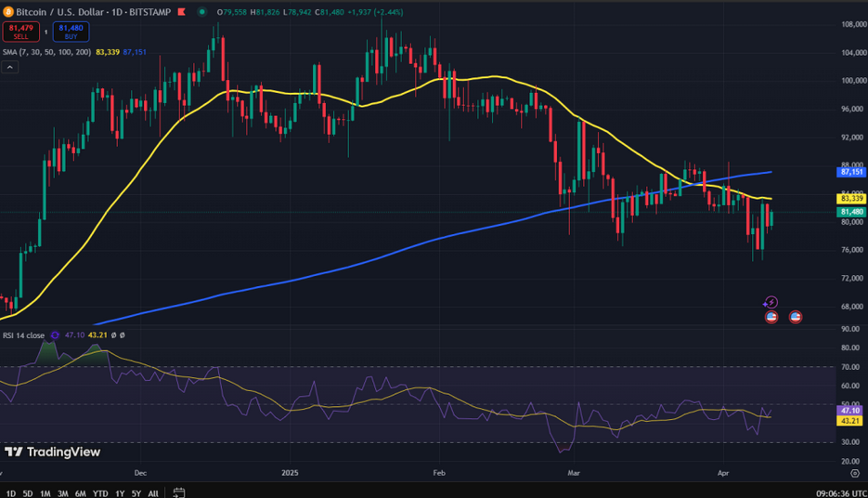Click the Bitcoin symbol logo icon
Screen dimensions: 868x498
tap(7, 12)
